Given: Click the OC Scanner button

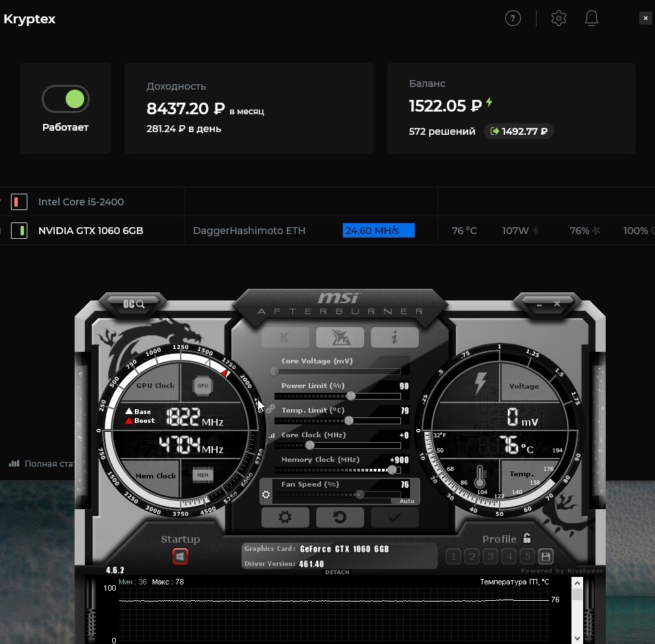Looking at the screenshot, I should click(x=133, y=304).
